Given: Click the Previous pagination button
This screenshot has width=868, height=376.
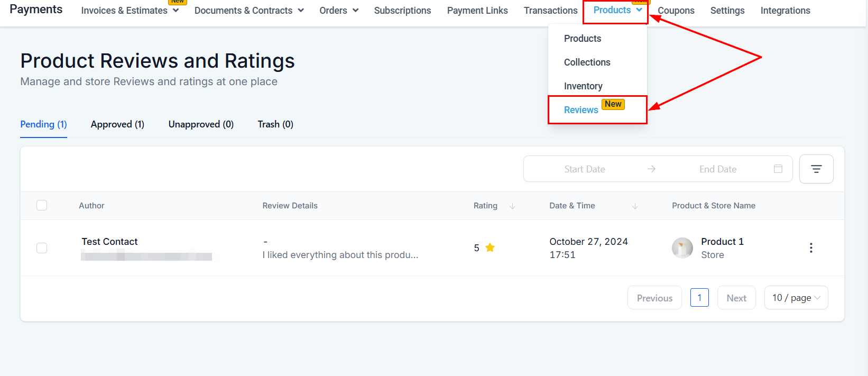Looking at the screenshot, I should coord(654,298).
